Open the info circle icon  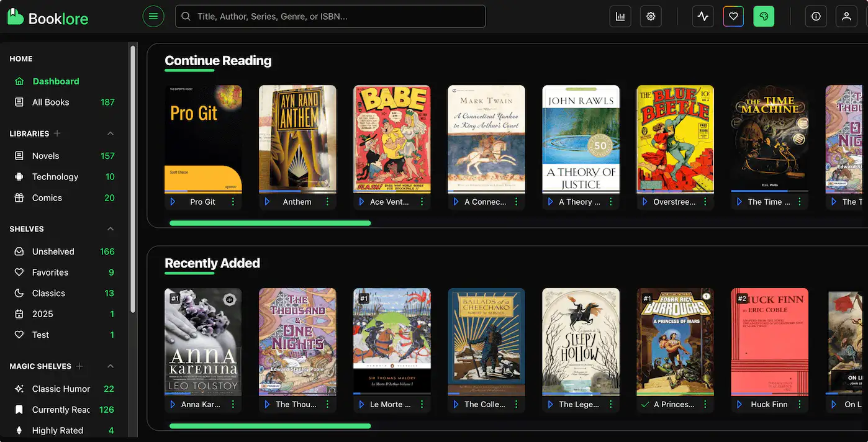pyautogui.click(x=816, y=17)
